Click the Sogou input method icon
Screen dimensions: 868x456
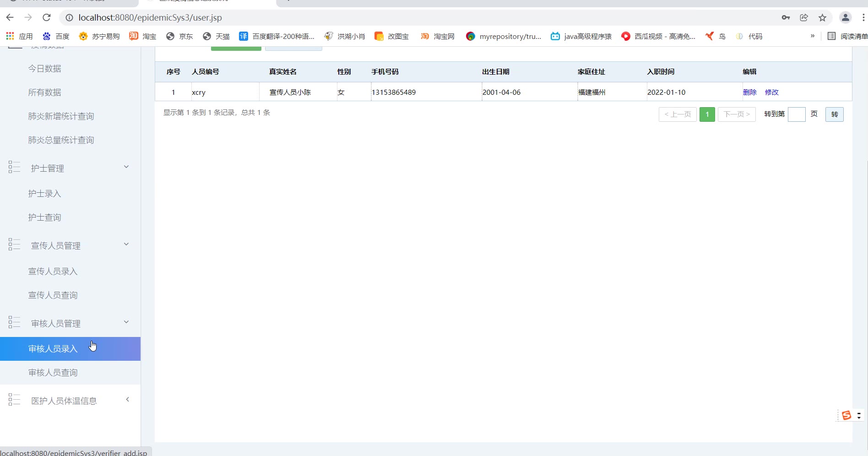[x=846, y=415]
